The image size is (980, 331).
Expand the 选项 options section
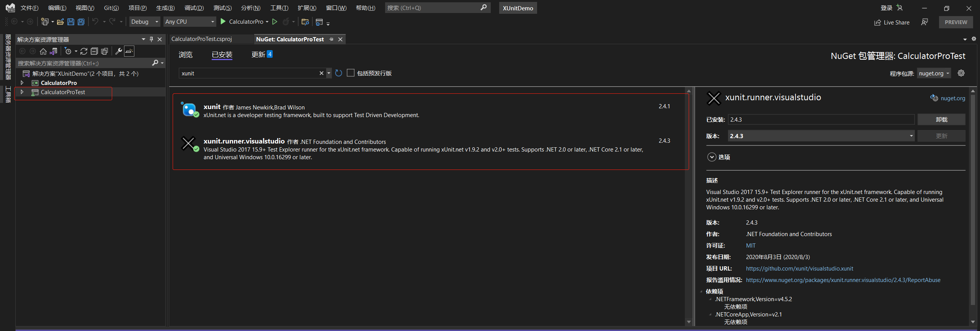[712, 157]
